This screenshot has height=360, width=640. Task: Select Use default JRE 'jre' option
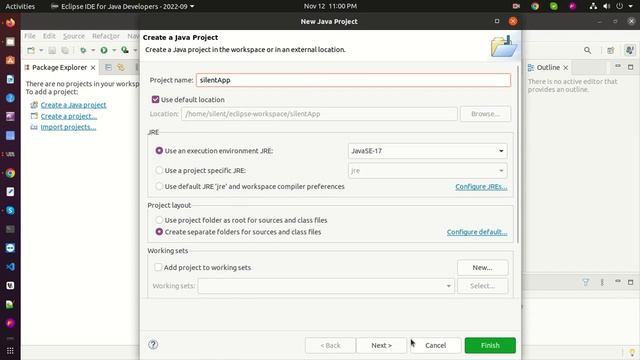(x=159, y=186)
